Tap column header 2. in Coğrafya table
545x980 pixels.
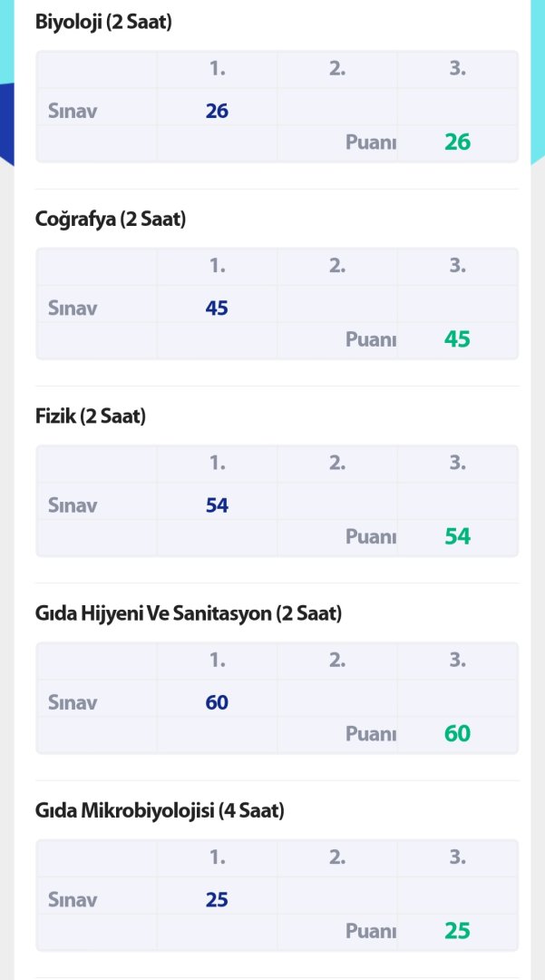337,266
